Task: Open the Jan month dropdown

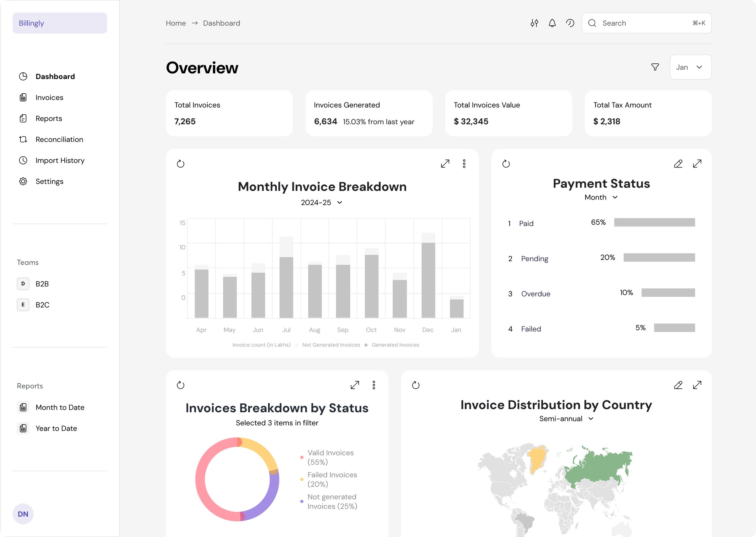Action: coord(690,67)
